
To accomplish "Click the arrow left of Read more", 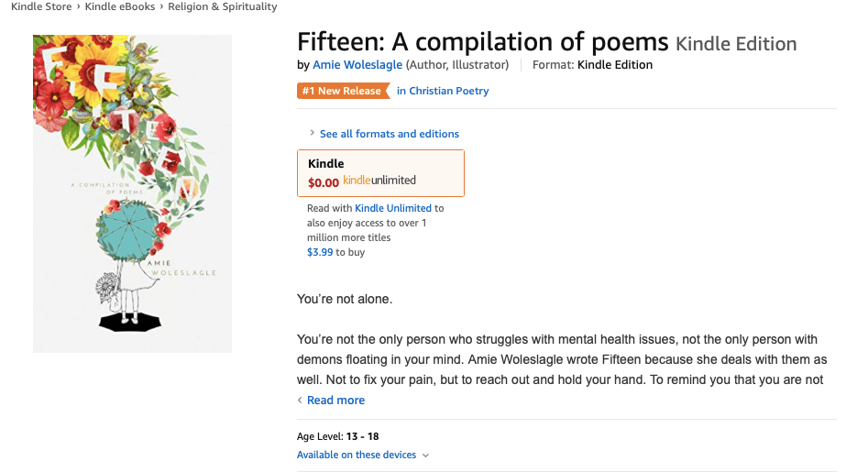I will coord(300,401).
